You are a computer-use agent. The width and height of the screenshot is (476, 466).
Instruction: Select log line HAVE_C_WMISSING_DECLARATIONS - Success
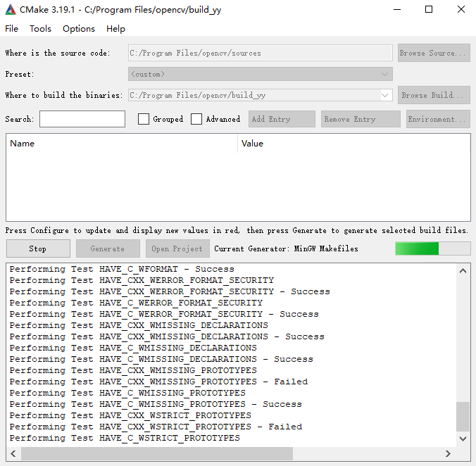pyautogui.click(x=161, y=359)
